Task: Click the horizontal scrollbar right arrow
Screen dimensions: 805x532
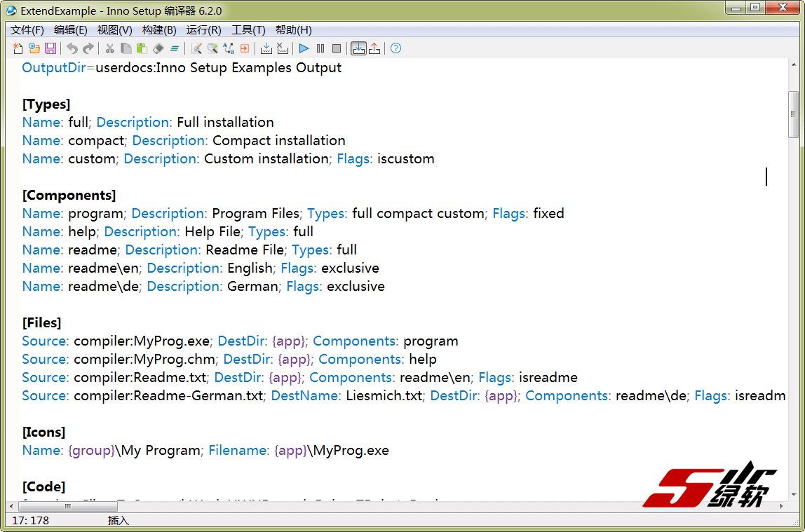Action: pyautogui.click(x=781, y=506)
